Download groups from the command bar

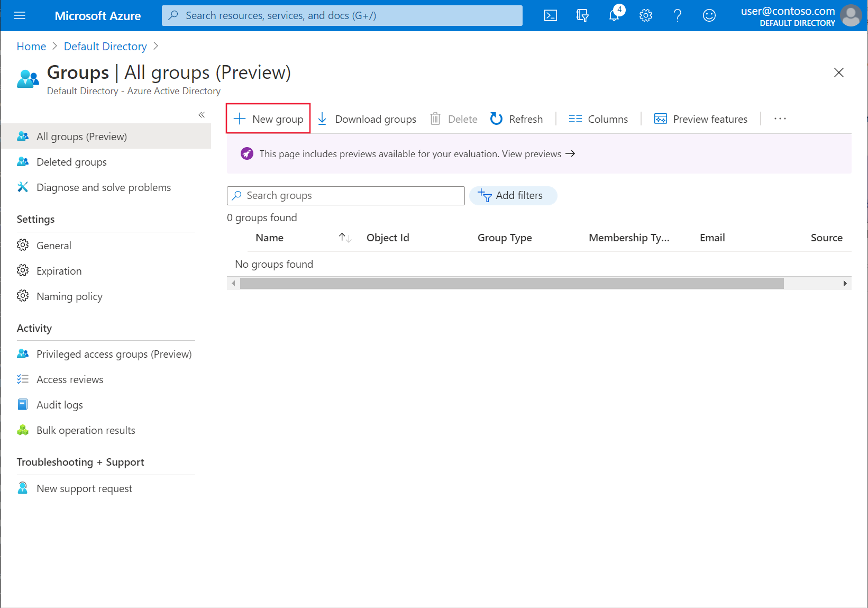tap(366, 119)
